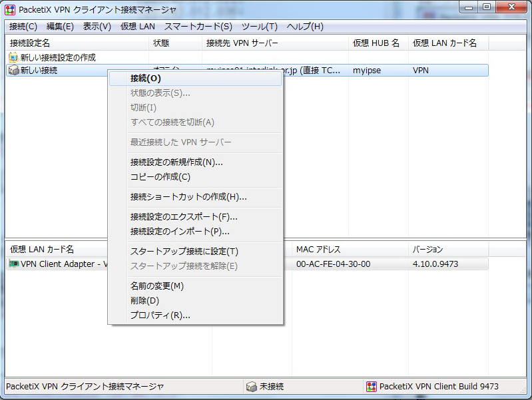The height and width of the screenshot is (400, 532).
Task: Choose 接続設定の新規作成(N) in context menu
Action: pos(176,162)
